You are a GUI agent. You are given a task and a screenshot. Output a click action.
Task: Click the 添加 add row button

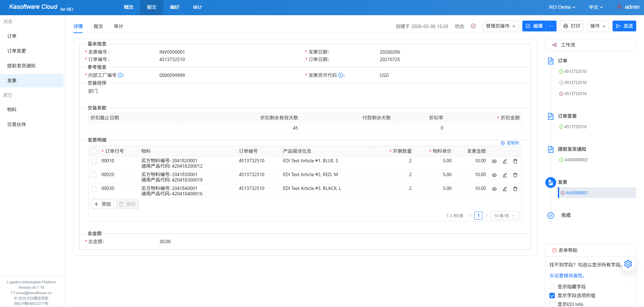click(x=102, y=204)
